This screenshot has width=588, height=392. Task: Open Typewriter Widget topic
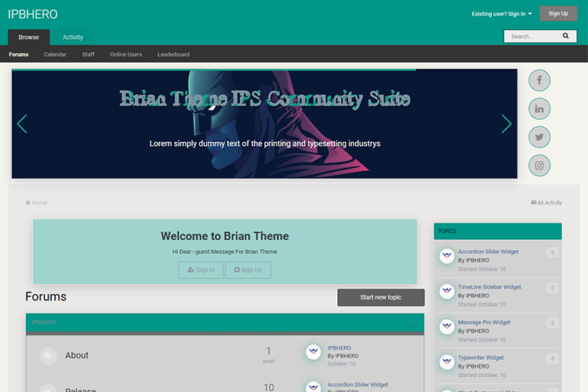point(481,358)
